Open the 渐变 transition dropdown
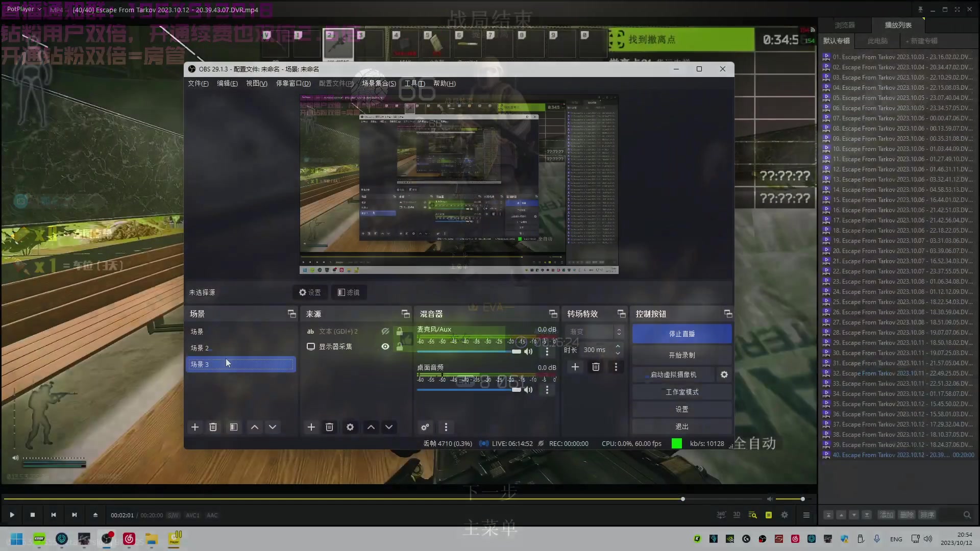The image size is (980, 551). 595,332
